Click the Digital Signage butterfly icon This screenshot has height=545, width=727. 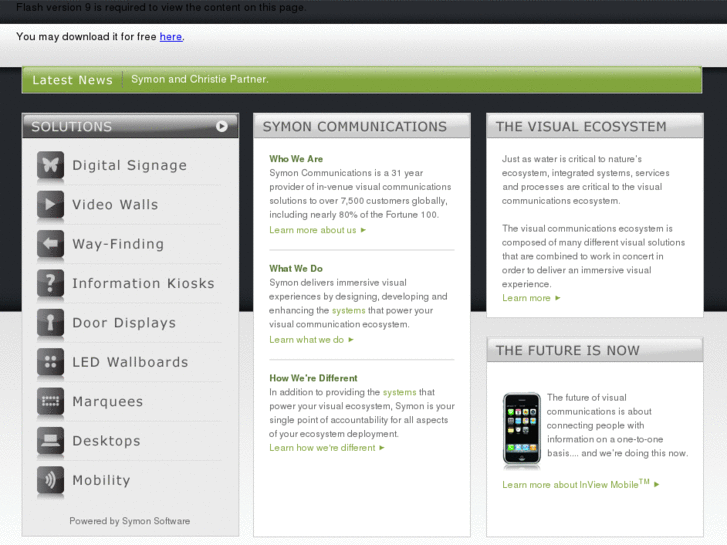pyautogui.click(x=51, y=165)
